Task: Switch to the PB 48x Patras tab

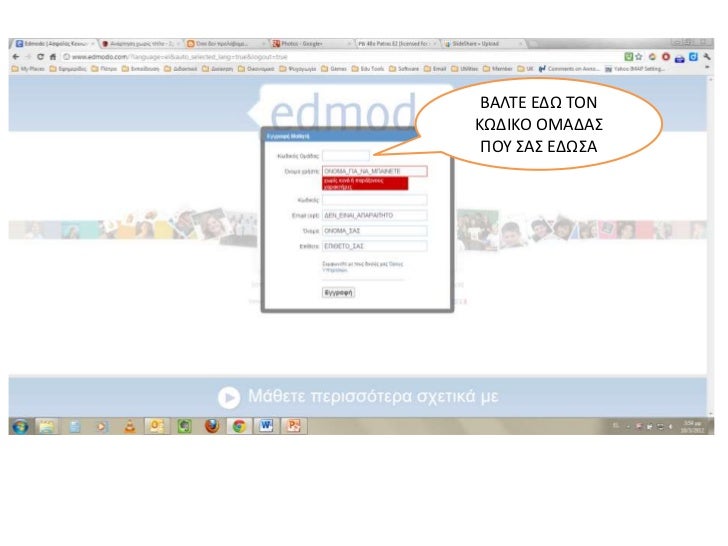Action: click(397, 44)
